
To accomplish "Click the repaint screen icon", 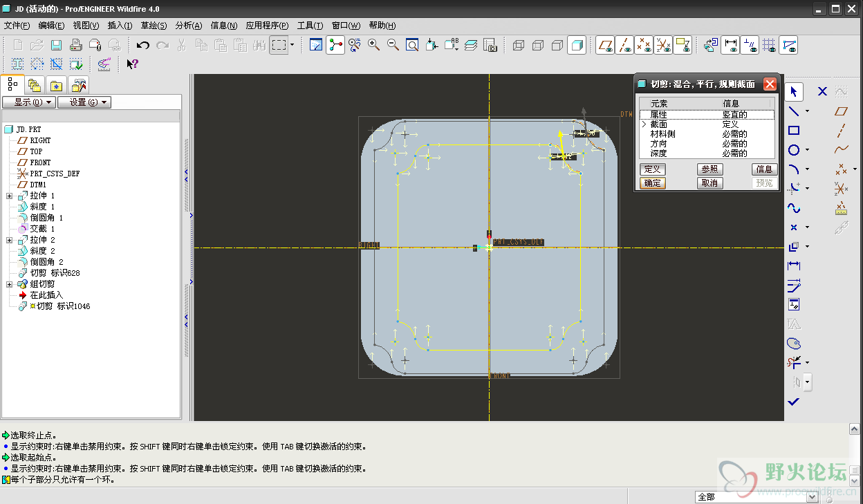I will click(x=316, y=45).
